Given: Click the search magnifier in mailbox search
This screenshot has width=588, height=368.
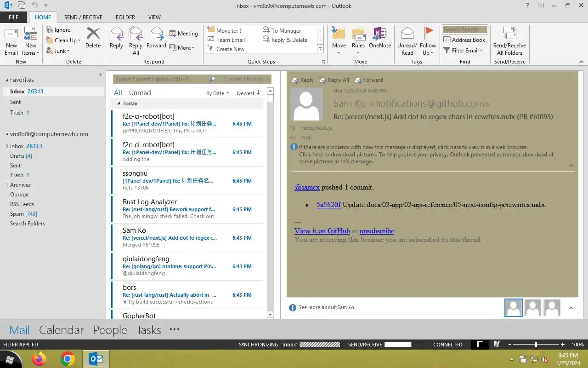Looking at the screenshot, I should pos(213,79).
